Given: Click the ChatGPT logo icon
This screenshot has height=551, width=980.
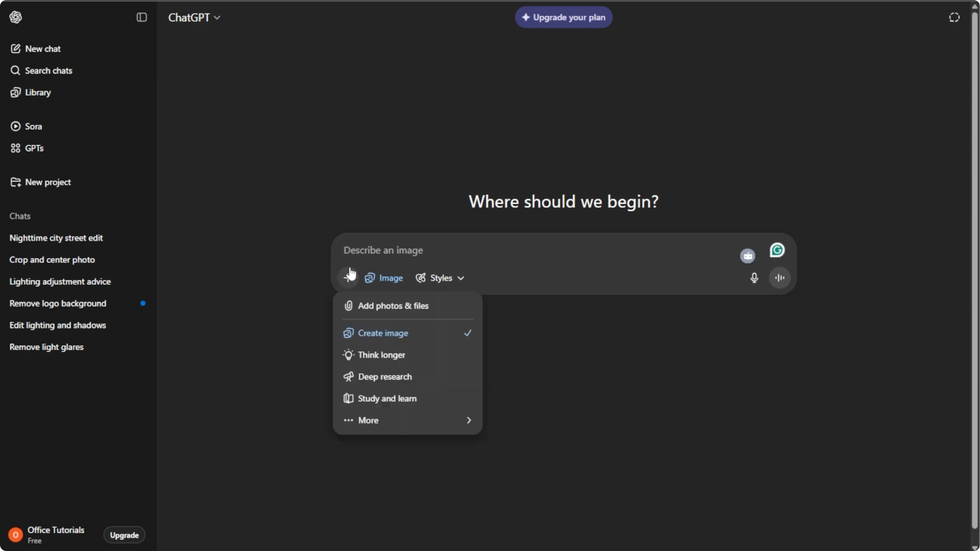Looking at the screenshot, I should click(x=16, y=17).
